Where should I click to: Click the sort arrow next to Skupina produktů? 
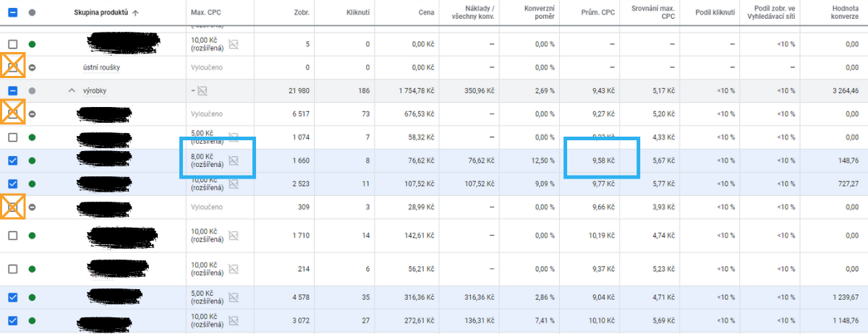pyautogui.click(x=135, y=13)
